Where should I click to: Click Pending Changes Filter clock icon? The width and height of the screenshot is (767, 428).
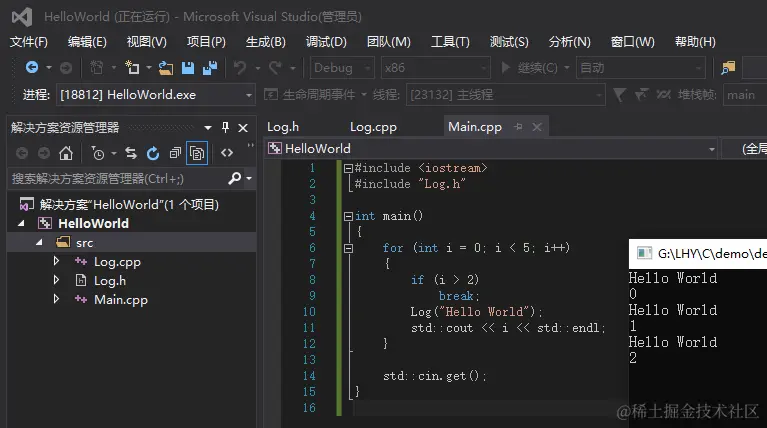(x=98, y=153)
